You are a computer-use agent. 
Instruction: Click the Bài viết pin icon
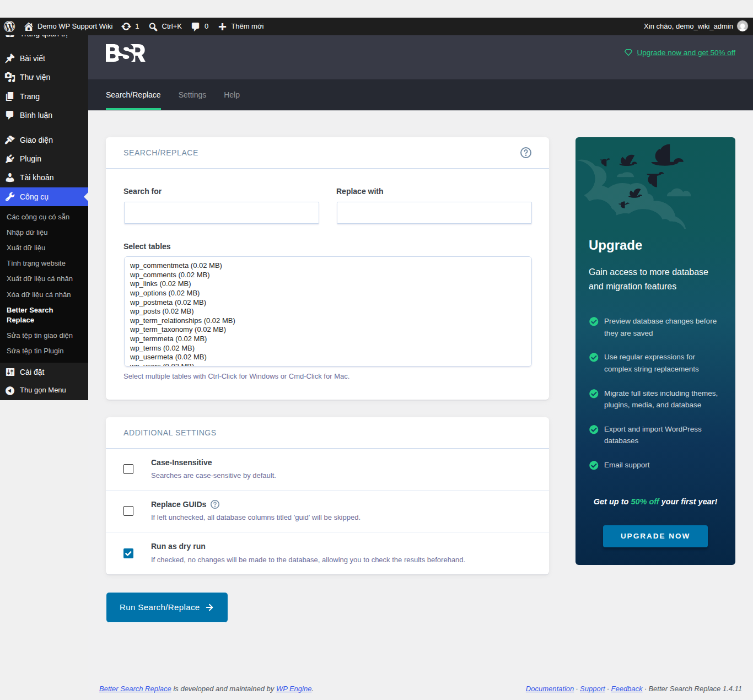[x=10, y=58]
